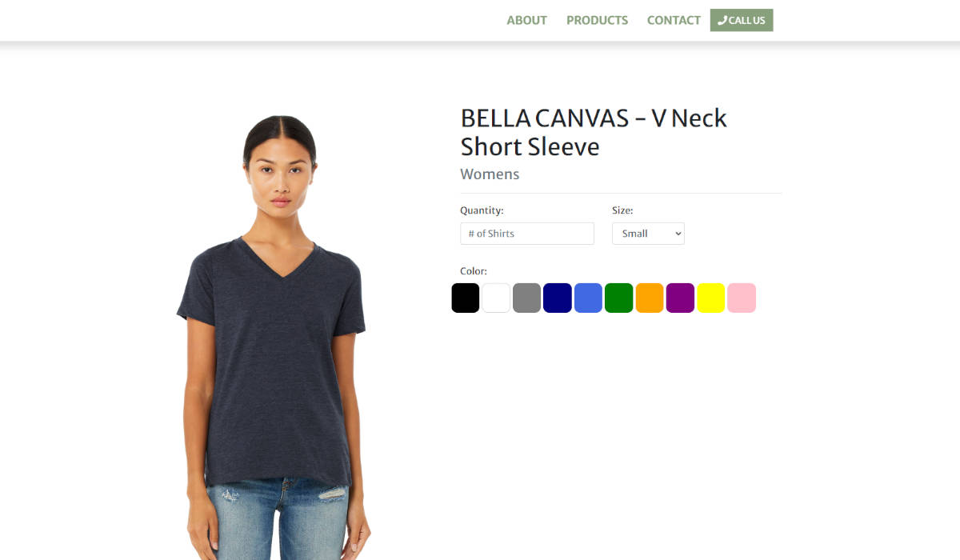Pick the green shirt color
The width and height of the screenshot is (960, 560).
click(618, 298)
